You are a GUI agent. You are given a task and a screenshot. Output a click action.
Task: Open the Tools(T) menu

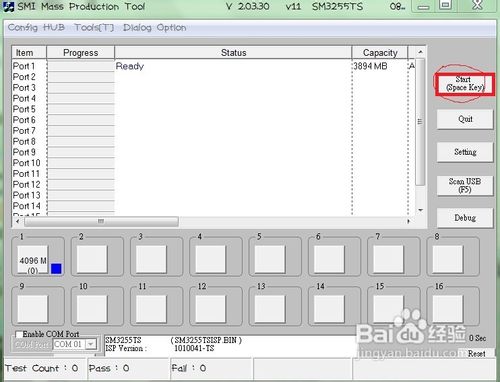click(x=94, y=27)
